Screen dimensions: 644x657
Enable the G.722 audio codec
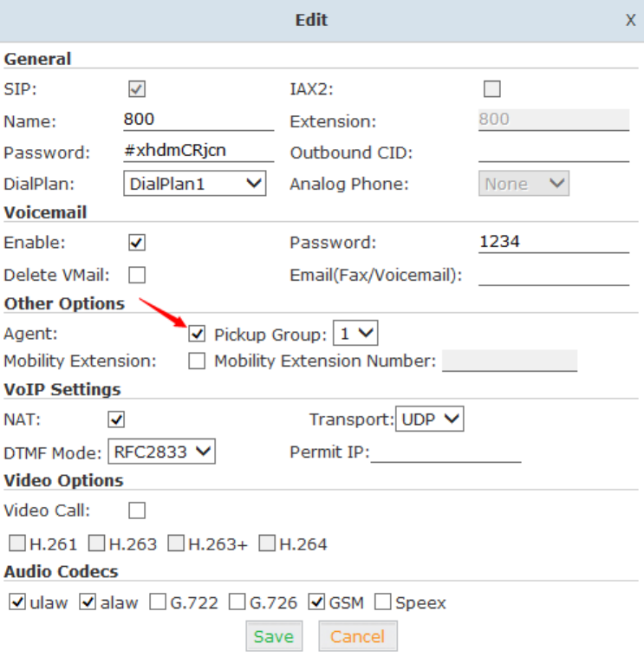(x=158, y=602)
